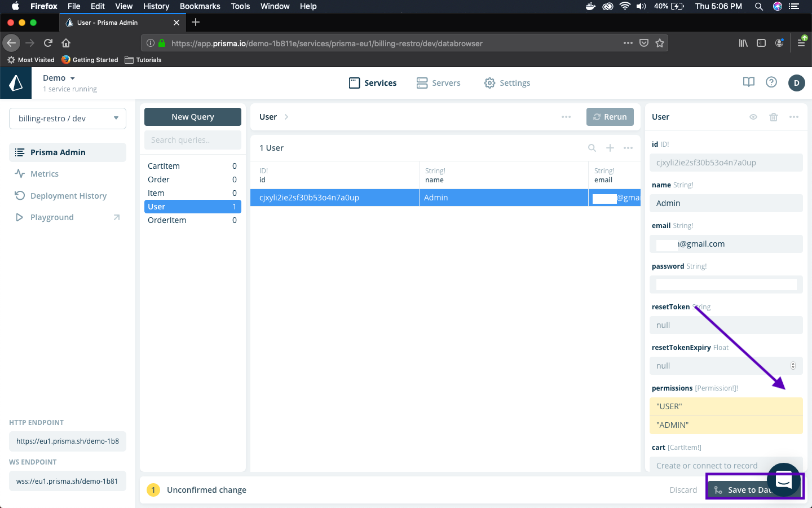Image resolution: width=812 pixels, height=508 pixels.
Task: Select the Order model
Action: tap(193, 179)
